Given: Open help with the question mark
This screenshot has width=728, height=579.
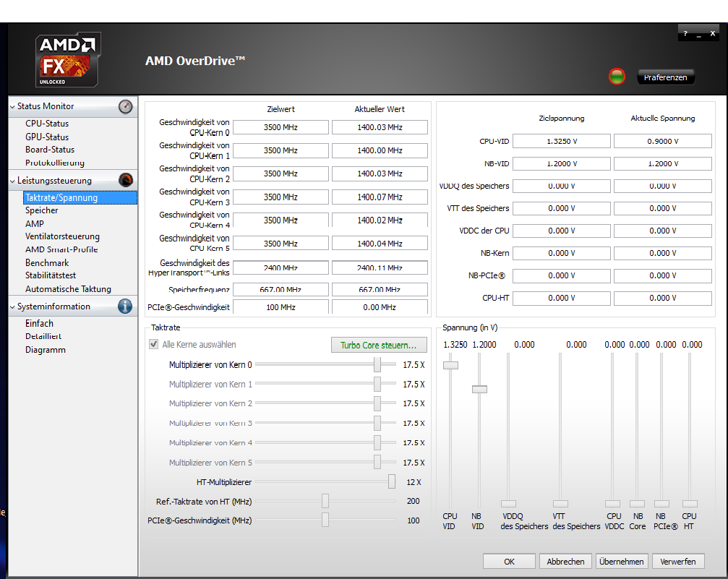Looking at the screenshot, I should tap(685, 33).
